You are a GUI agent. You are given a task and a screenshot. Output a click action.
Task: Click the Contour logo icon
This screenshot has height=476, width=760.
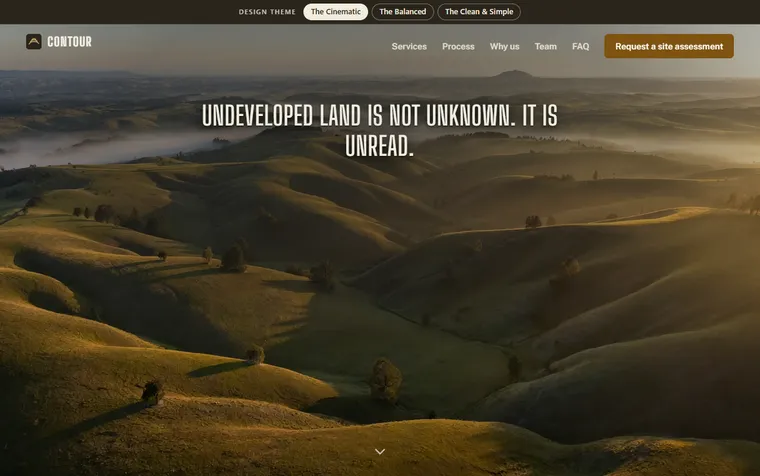click(33, 42)
